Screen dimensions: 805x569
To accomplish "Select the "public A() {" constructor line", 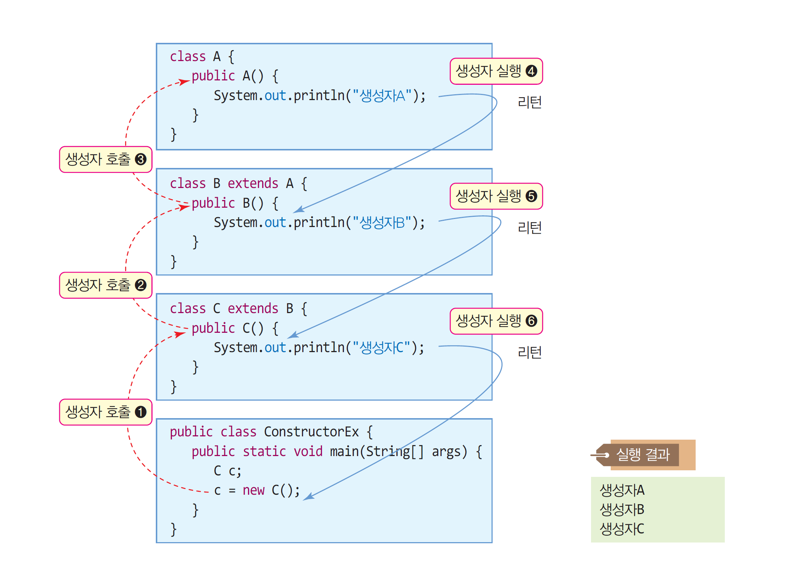I will click(x=235, y=76).
